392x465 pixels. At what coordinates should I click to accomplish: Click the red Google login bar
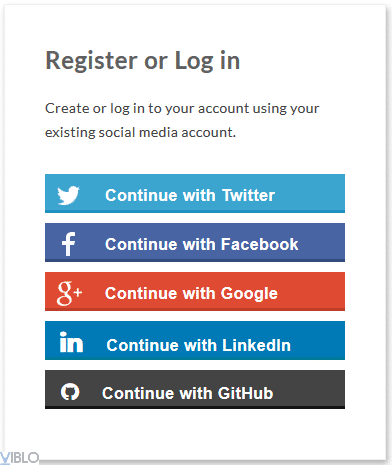(x=195, y=291)
